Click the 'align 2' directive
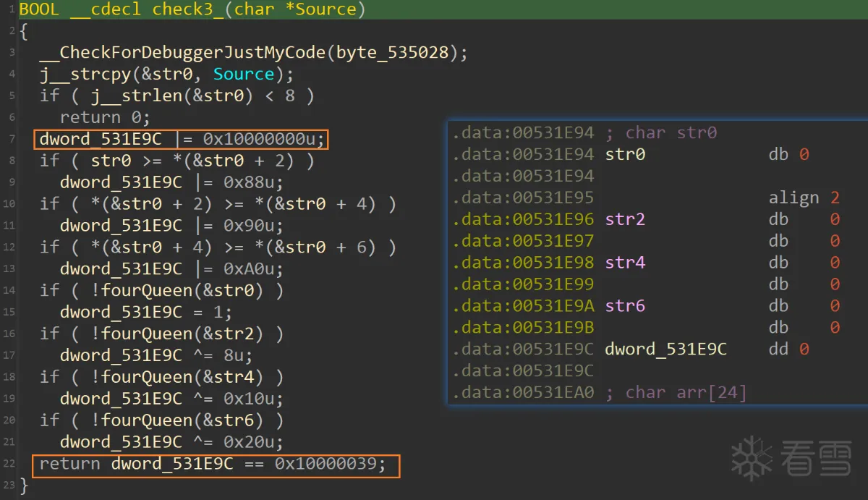This screenshot has height=500, width=868. click(x=803, y=198)
